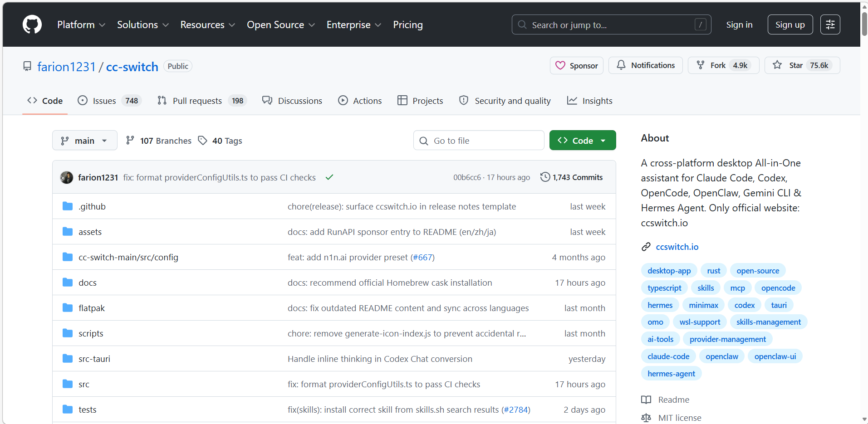Click the Sign up button
The image size is (868, 424).
(790, 24)
